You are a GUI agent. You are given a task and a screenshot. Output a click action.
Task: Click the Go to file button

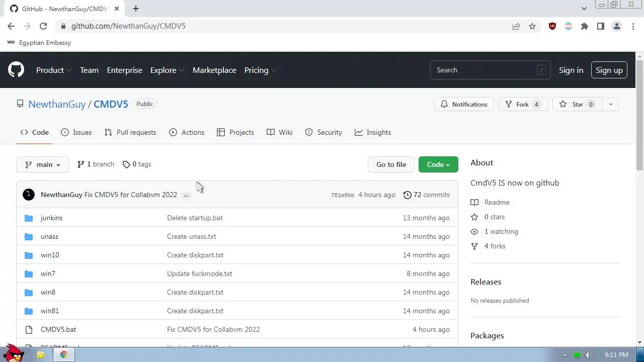click(391, 164)
